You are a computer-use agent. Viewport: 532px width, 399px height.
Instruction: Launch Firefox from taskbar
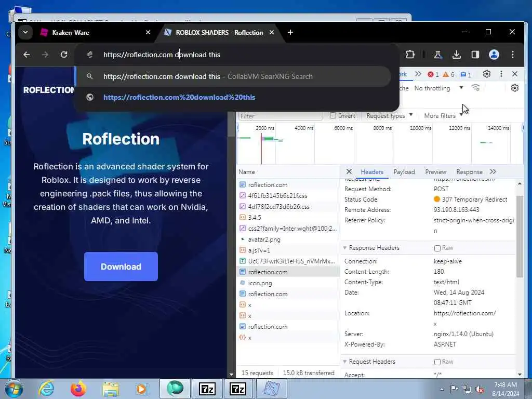point(78,389)
